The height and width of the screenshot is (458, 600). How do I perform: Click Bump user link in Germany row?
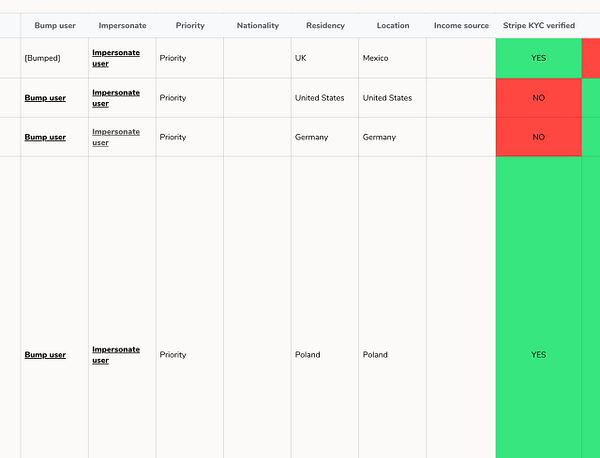coord(45,137)
